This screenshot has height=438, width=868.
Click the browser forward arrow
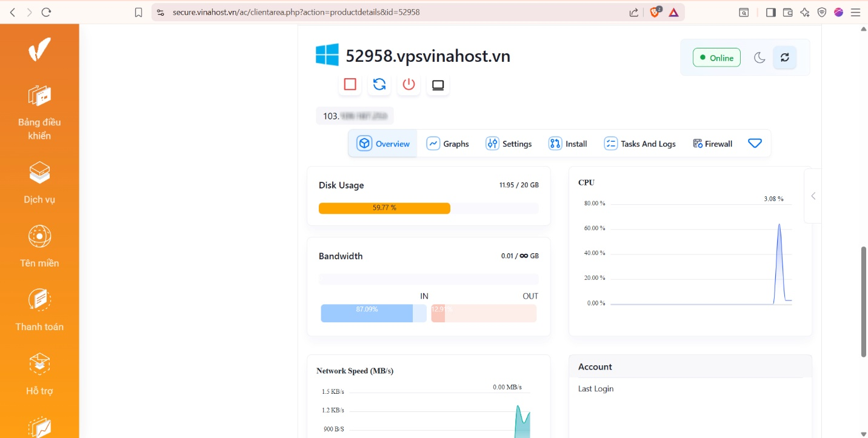29,12
